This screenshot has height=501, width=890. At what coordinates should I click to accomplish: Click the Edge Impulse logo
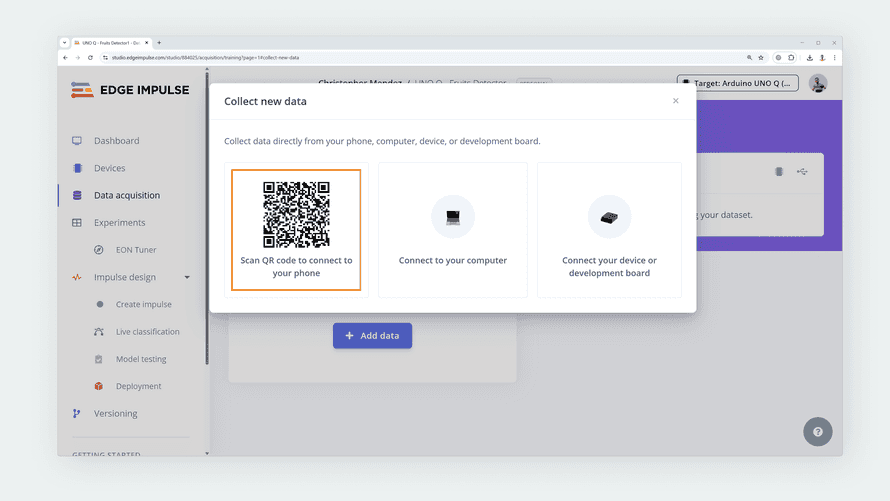tap(130, 90)
